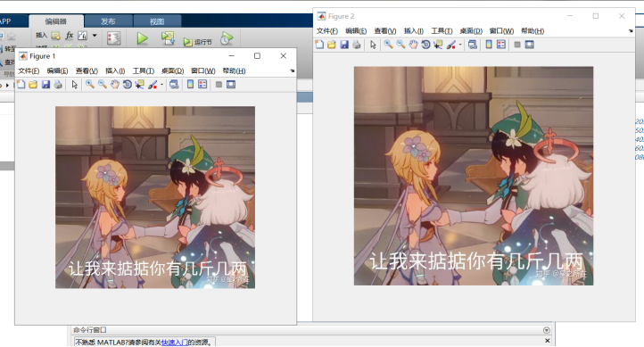Hide Plot Tools icon in Figure 2

coord(517,45)
